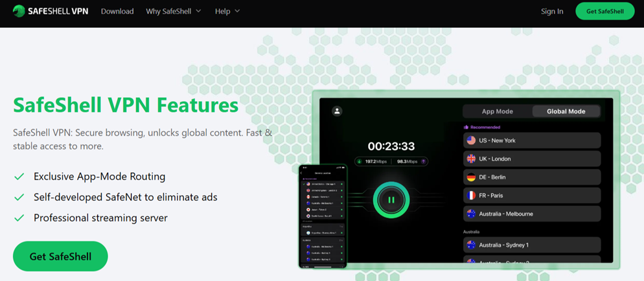644x281 pixels.
Task: Click the Secure browsing description paragraph
Action: (x=143, y=139)
